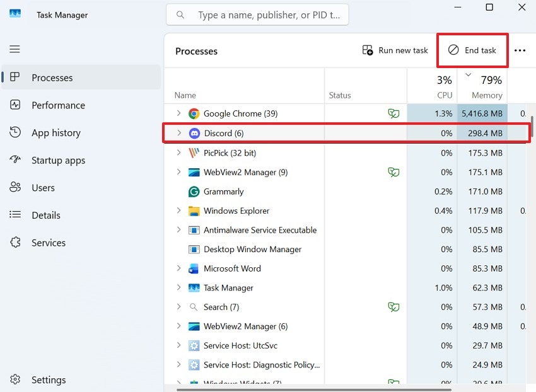The width and height of the screenshot is (536, 392).
Task: Click efficiency leaf icon on Search row
Action: pyautogui.click(x=393, y=307)
